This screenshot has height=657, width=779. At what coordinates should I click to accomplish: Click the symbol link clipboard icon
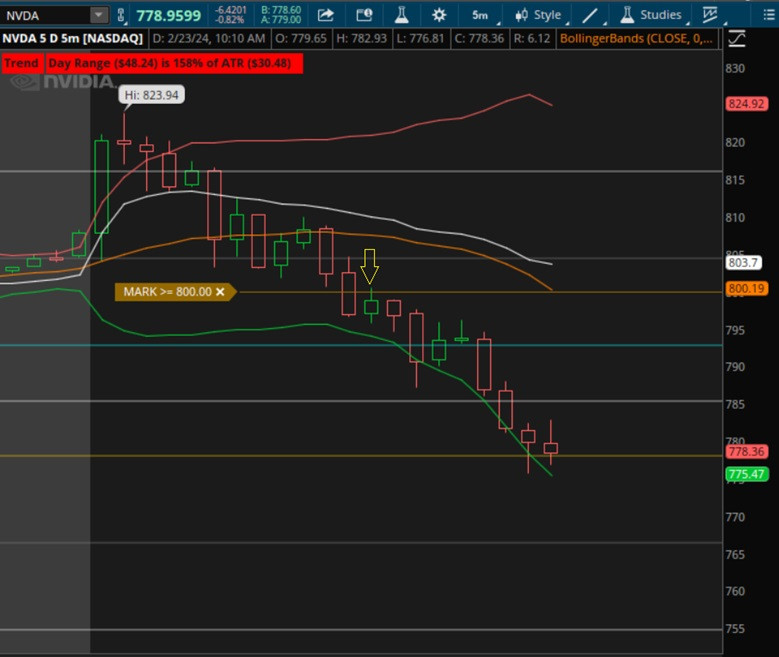tap(121, 15)
